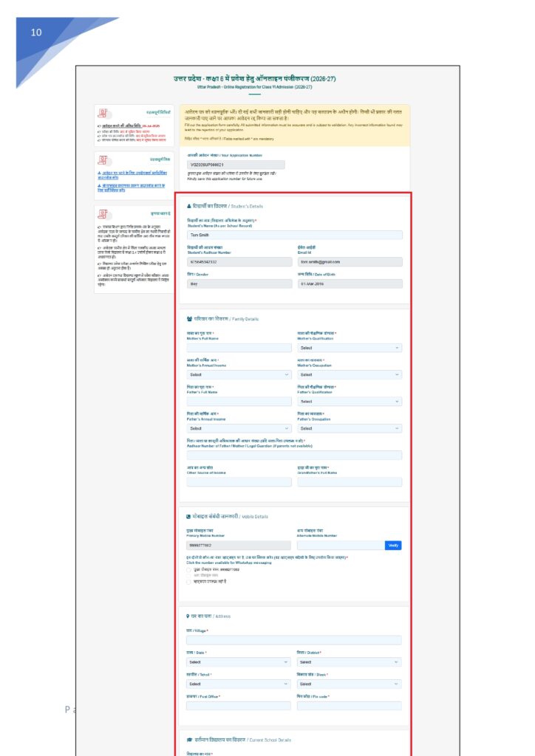The image size is (535, 756).
Task: Open the first download link in sidebar links card
Action: (x=132, y=175)
